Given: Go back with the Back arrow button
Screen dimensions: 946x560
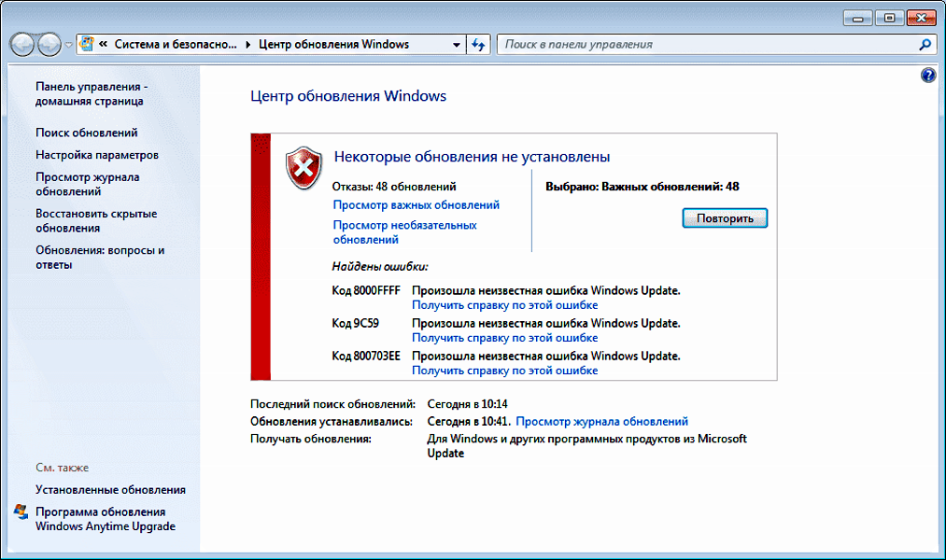Looking at the screenshot, I should 22,45.
